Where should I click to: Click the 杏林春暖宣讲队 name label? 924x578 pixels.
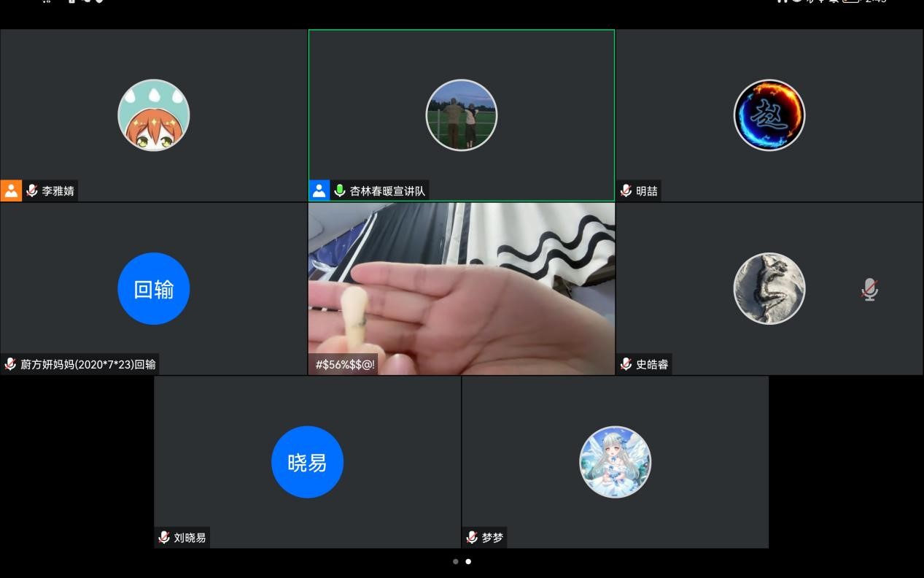[x=387, y=190]
